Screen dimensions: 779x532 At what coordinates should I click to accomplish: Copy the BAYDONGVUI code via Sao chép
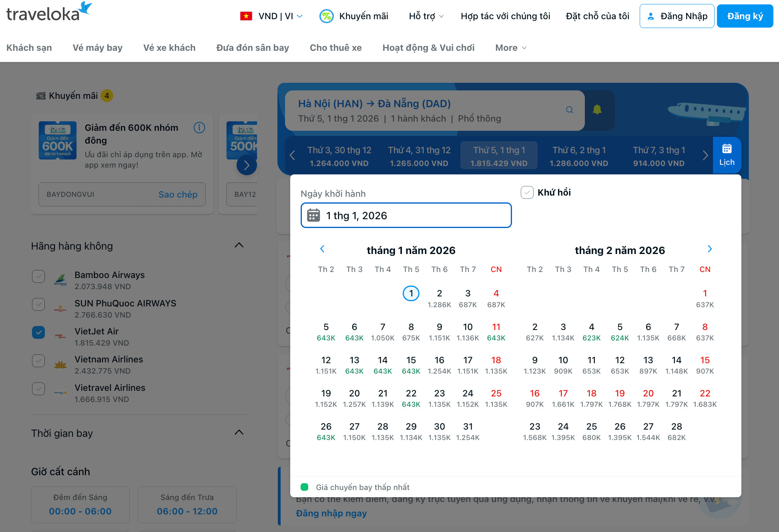point(178,194)
